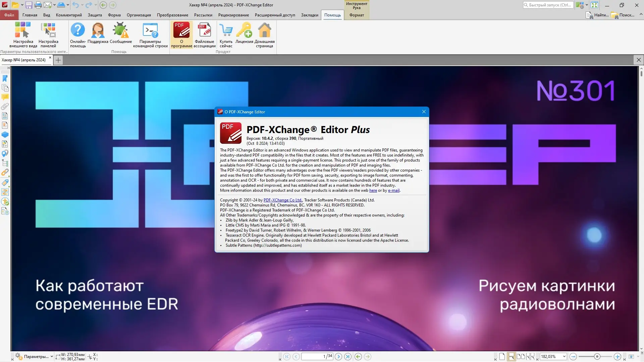
Task: Switch to the Защита ribbon tab
Action: pos(95,15)
